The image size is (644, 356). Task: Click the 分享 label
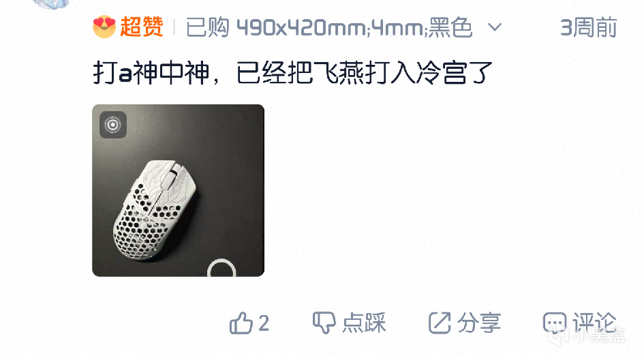pyautogui.click(x=479, y=323)
